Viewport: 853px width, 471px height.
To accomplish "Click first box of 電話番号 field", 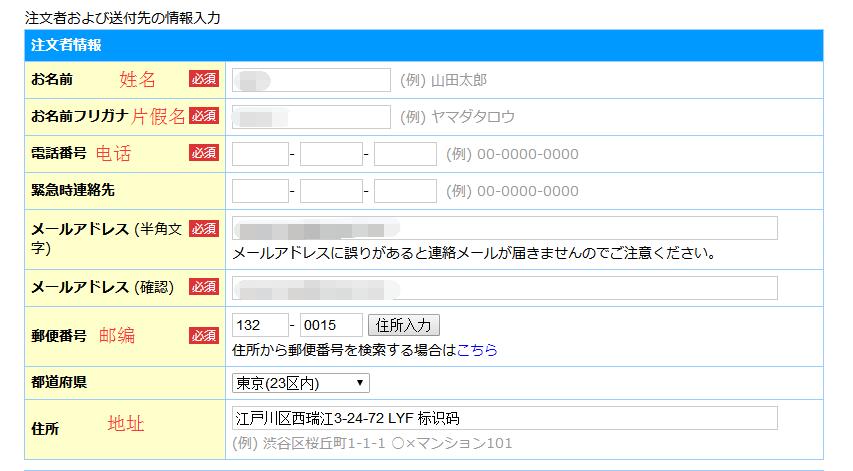I will [x=260, y=154].
